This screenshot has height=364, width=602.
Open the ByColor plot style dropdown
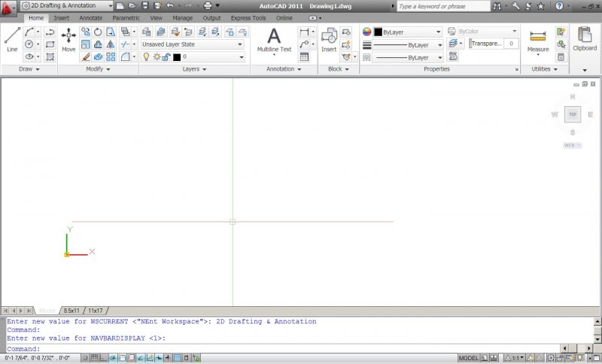click(488, 32)
